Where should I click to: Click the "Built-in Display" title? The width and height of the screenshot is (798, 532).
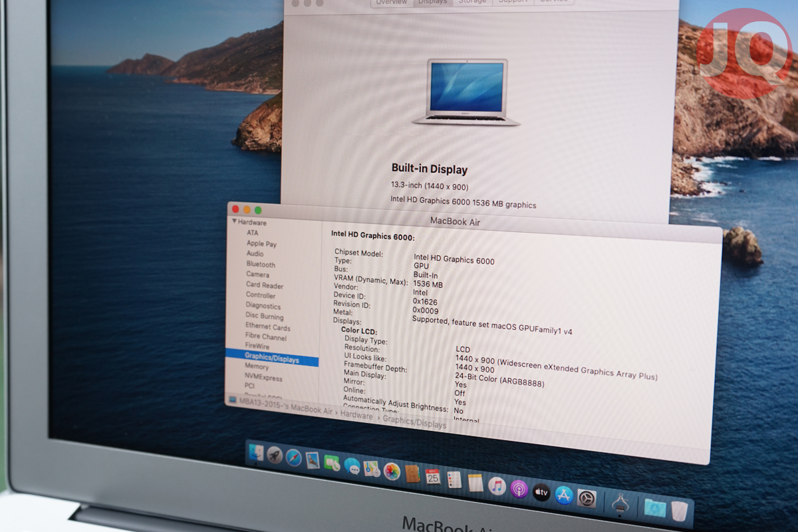coord(429,169)
